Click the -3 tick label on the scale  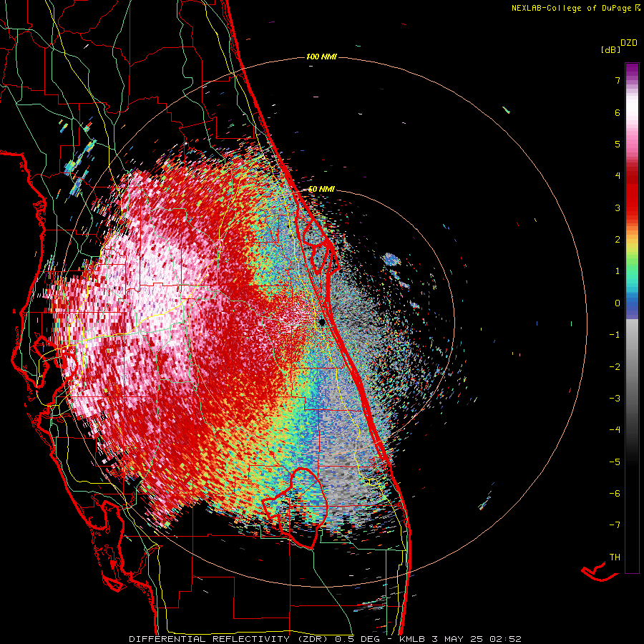pyautogui.click(x=615, y=399)
